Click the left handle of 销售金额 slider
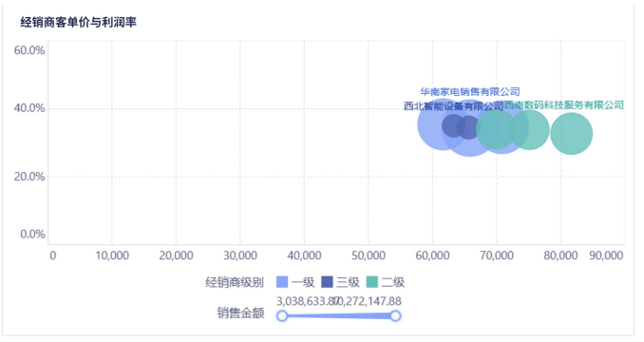Screen dimensions: 644x342 tap(282, 315)
